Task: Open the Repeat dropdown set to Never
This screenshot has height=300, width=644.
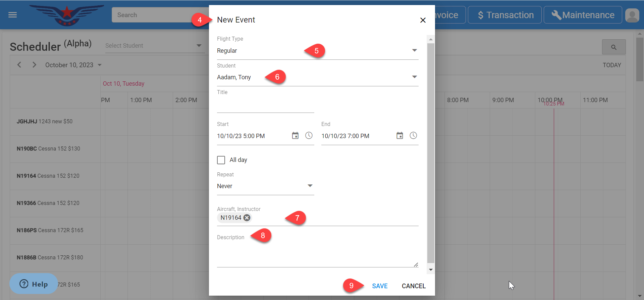Action: (x=310, y=186)
